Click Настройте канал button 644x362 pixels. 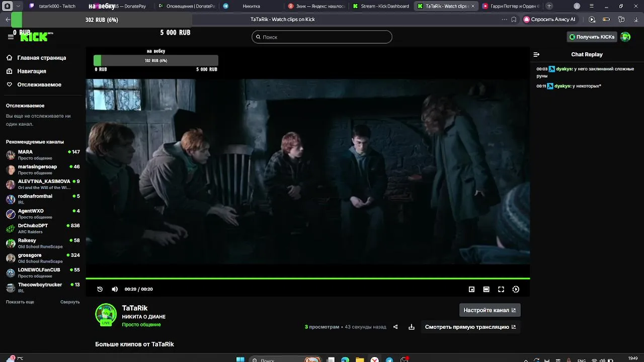490,310
